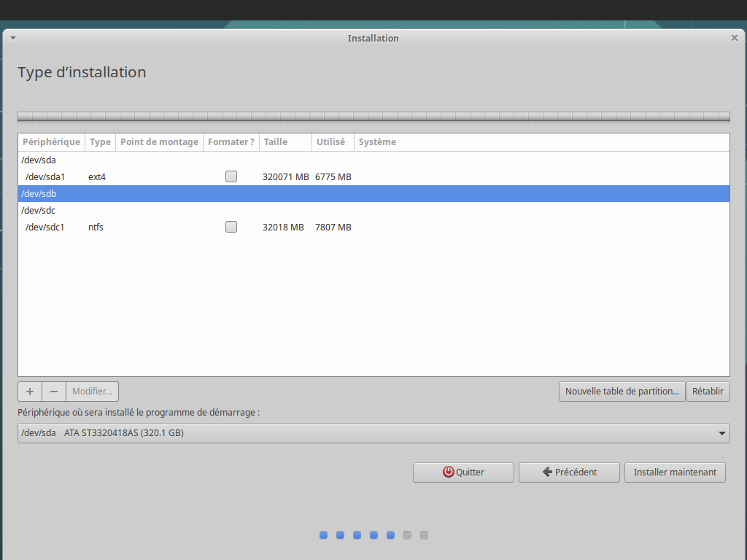Go back with the Précédent button
The width and height of the screenshot is (747, 560).
[x=569, y=472]
